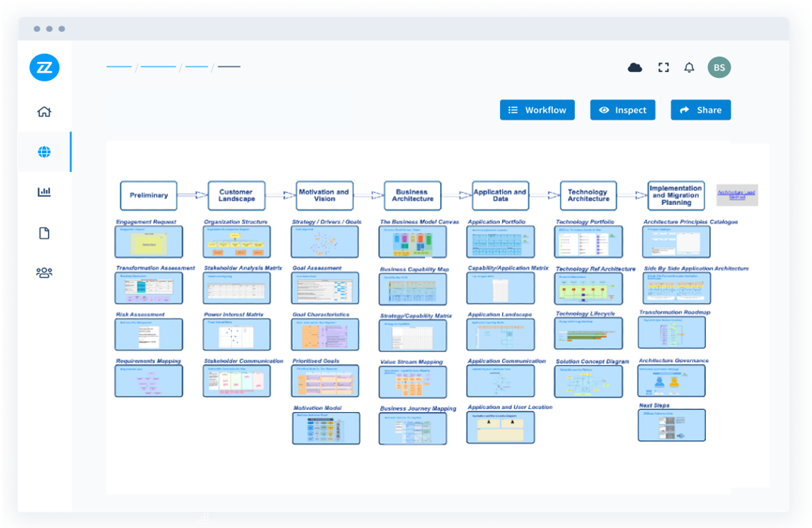
Task: Open the Motivation Model thumbnail
Action: pos(326,428)
